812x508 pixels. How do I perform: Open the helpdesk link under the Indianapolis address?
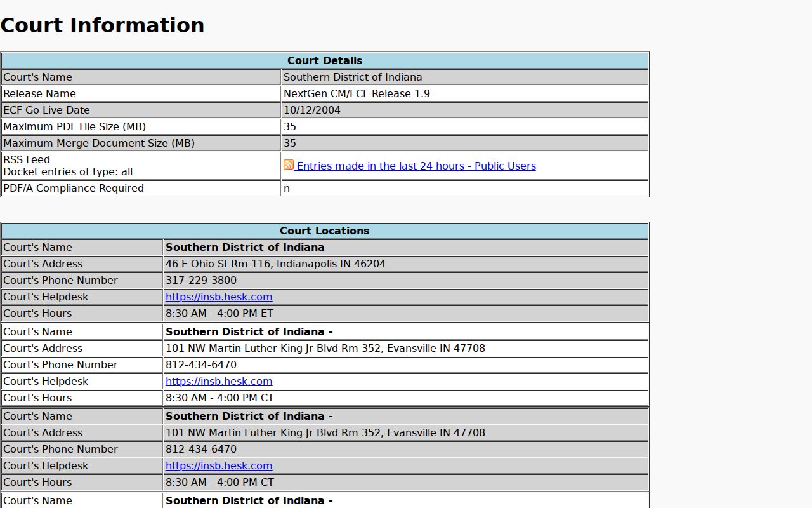click(219, 297)
